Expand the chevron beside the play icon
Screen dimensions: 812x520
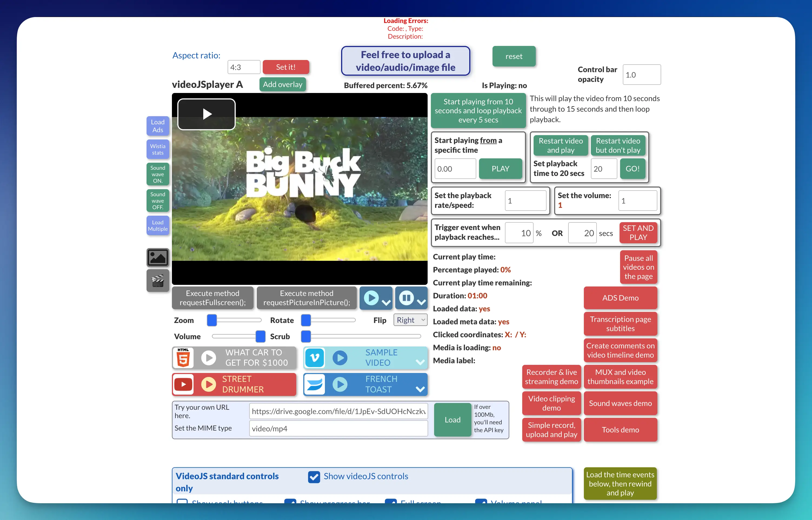pos(386,302)
